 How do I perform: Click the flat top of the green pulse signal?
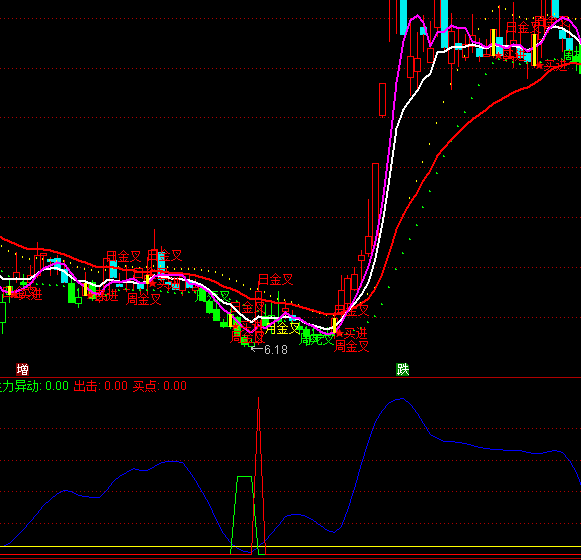tap(245, 477)
